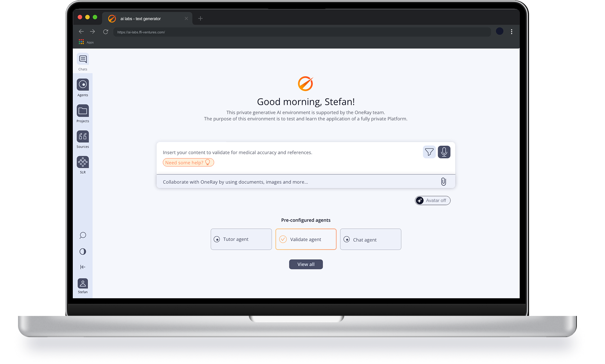605x364 pixels.
Task: Select the Validate agent option
Action: [306, 239]
